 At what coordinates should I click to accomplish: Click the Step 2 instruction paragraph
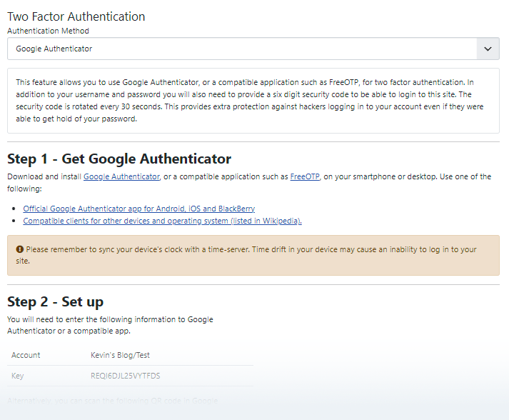pos(110,325)
